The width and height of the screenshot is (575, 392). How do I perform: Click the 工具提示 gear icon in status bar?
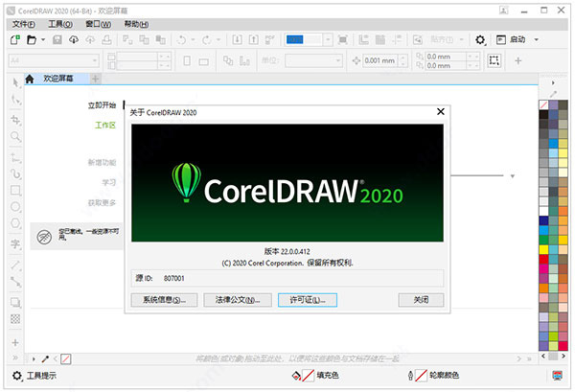pos(17,376)
